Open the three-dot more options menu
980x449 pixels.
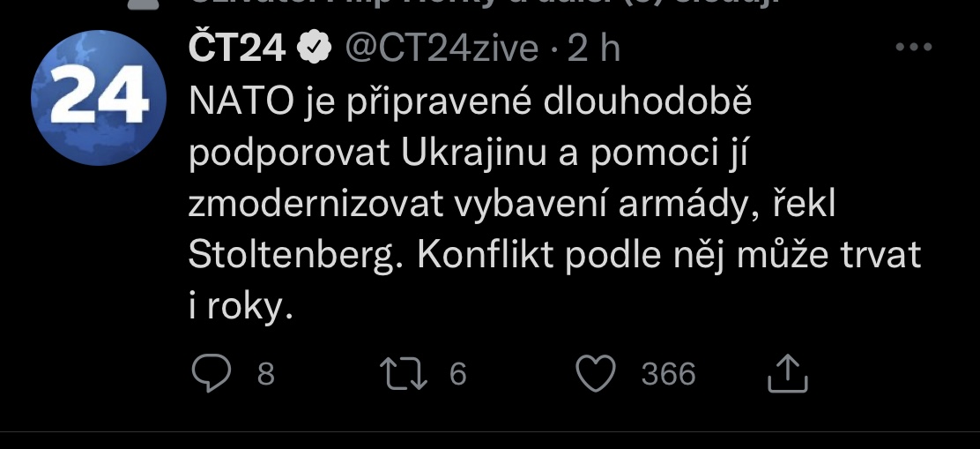913,48
